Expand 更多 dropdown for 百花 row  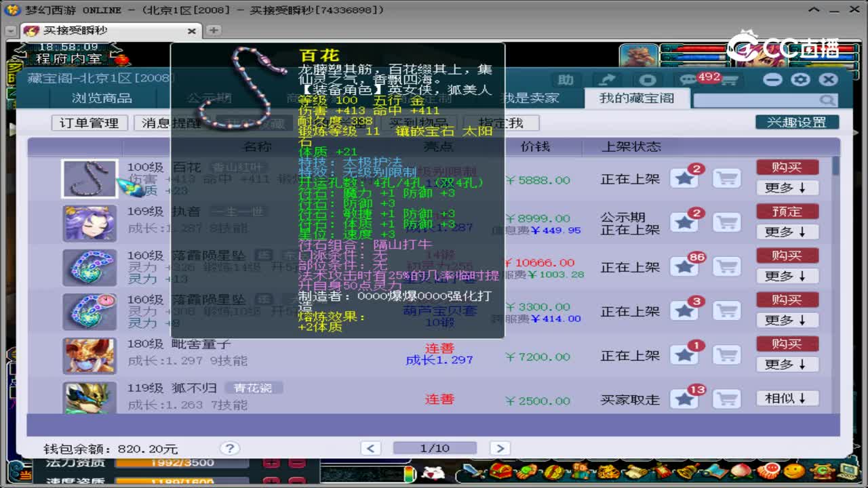787,188
